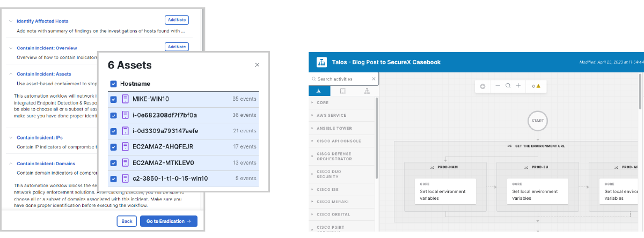Uncheck the EC2AMAZ-MTKLEV0 checkbox
The height and width of the screenshot is (238, 644).
[113, 163]
